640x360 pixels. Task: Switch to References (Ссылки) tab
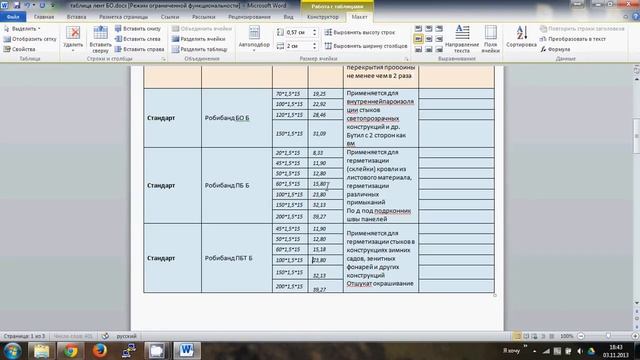click(170, 17)
